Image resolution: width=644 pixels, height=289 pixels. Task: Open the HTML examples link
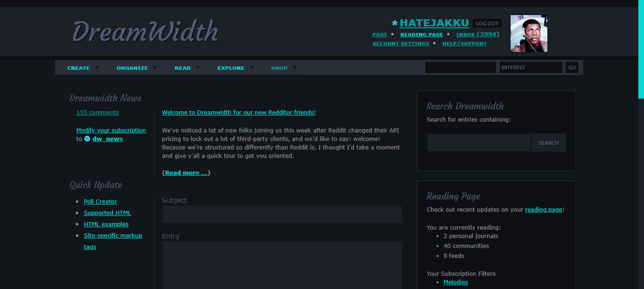[106, 224]
